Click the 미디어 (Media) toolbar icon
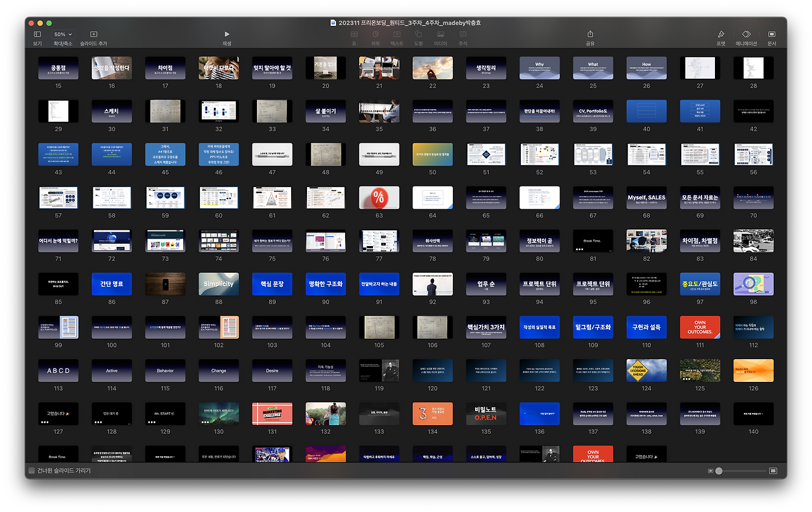Viewport: 812px width, 512px height. pyautogui.click(x=440, y=34)
